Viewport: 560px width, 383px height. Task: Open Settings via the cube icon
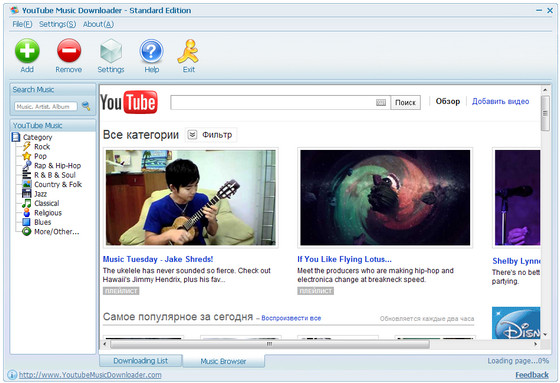pyautogui.click(x=111, y=51)
